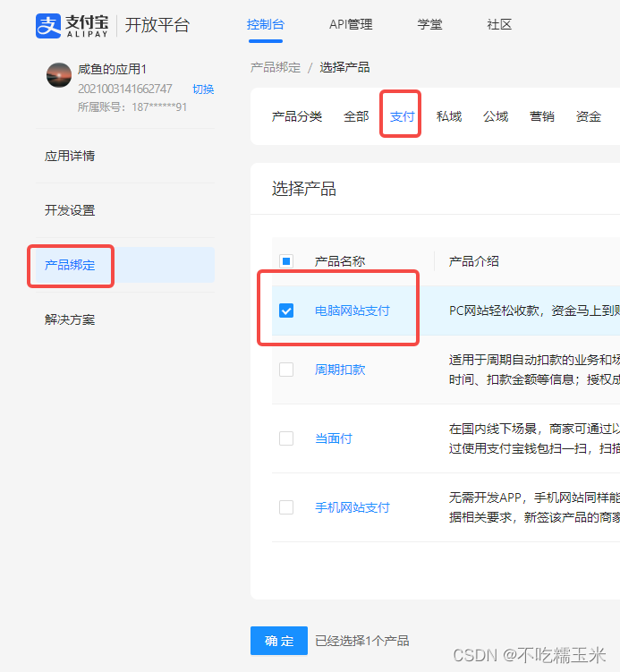Check the 当面付 checkbox
The height and width of the screenshot is (672, 620).
click(286, 438)
